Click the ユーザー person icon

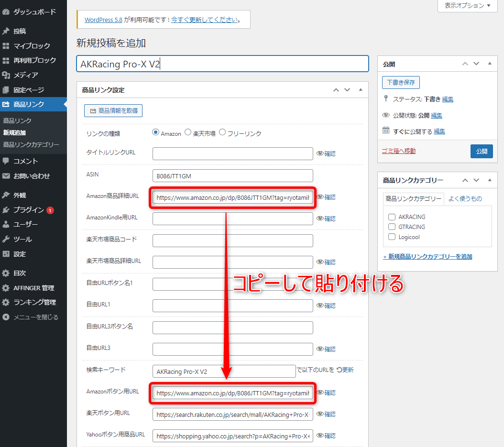6,224
